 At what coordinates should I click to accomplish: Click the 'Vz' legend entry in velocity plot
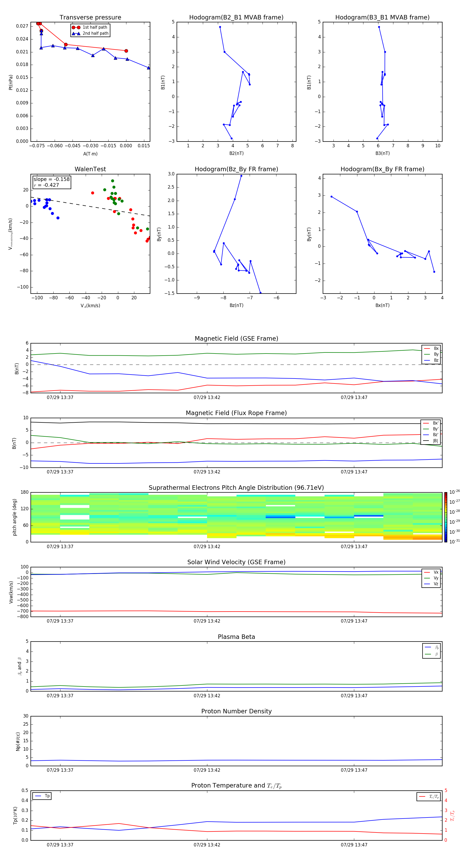pyautogui.click(x=431, y=584)
